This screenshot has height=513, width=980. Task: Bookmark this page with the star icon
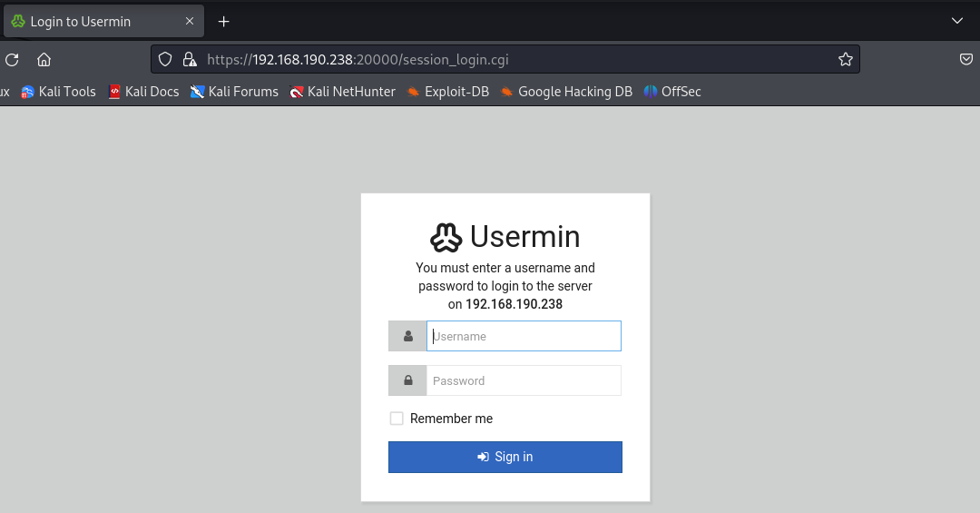click(845, 59)
